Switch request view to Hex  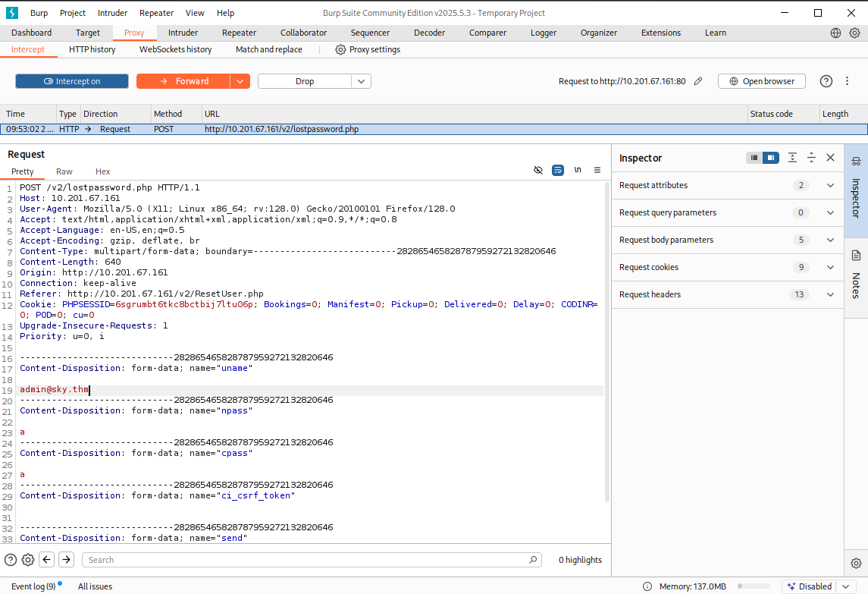click(103, 171)
